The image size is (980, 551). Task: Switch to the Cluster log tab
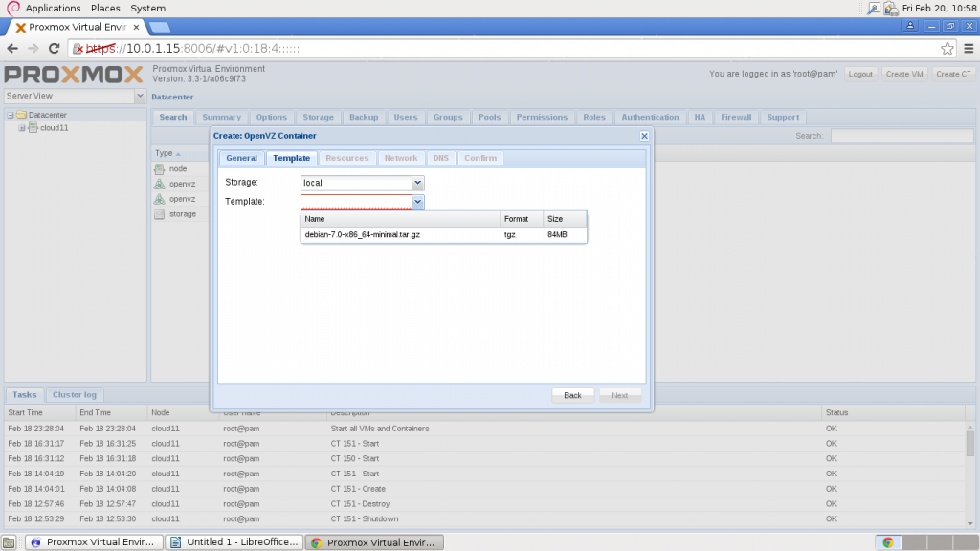coord(75,395)
